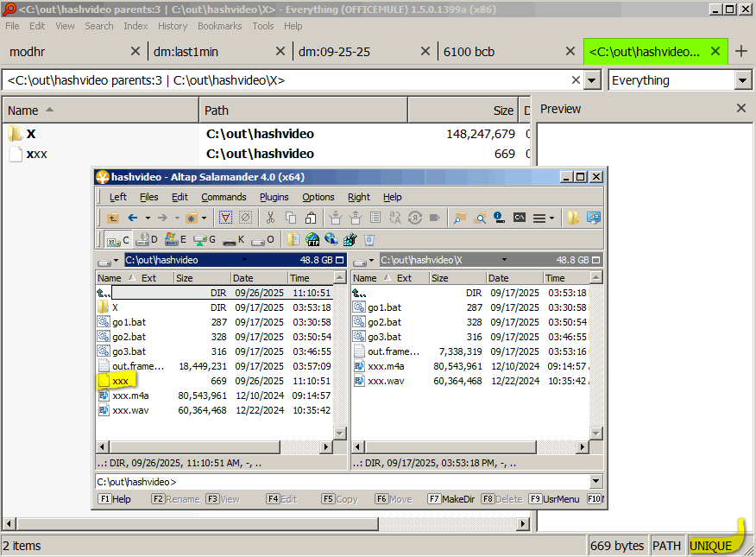Open the FTP client icon
Screen dimensions: 756x557
coord(312,239)
